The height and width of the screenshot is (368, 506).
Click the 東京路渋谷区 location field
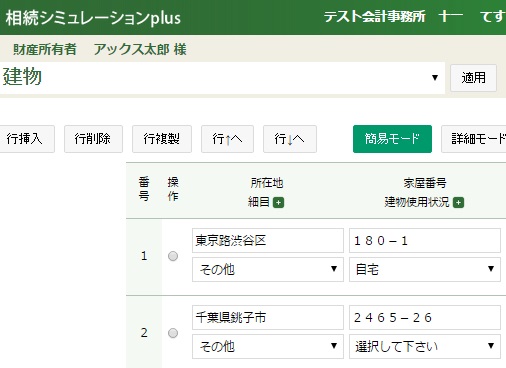click(x=268, y=240)
